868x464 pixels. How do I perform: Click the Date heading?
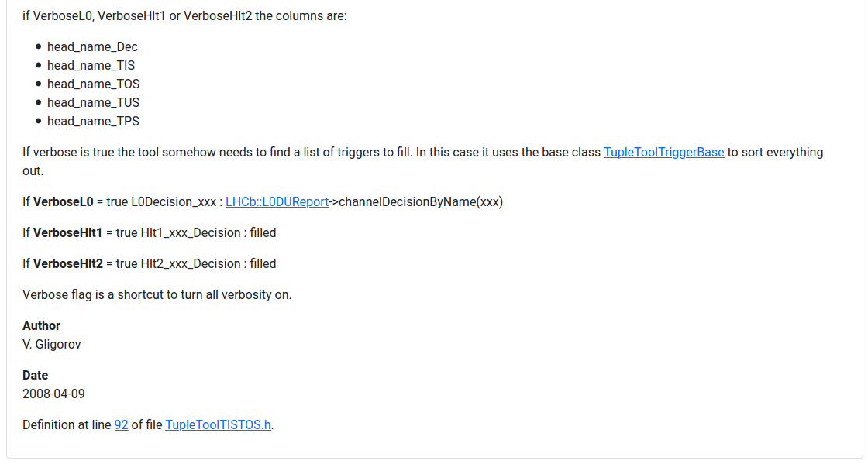click(36, 376)
